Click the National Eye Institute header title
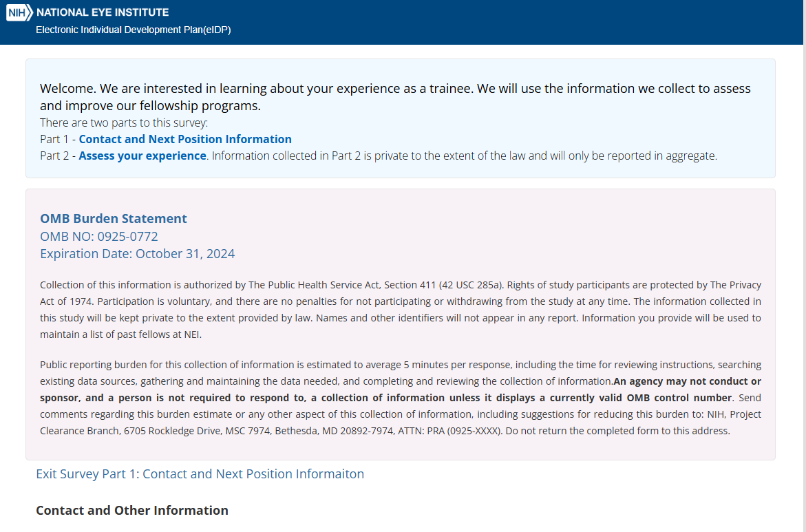806x532 pixels. (x=103, y=12)
